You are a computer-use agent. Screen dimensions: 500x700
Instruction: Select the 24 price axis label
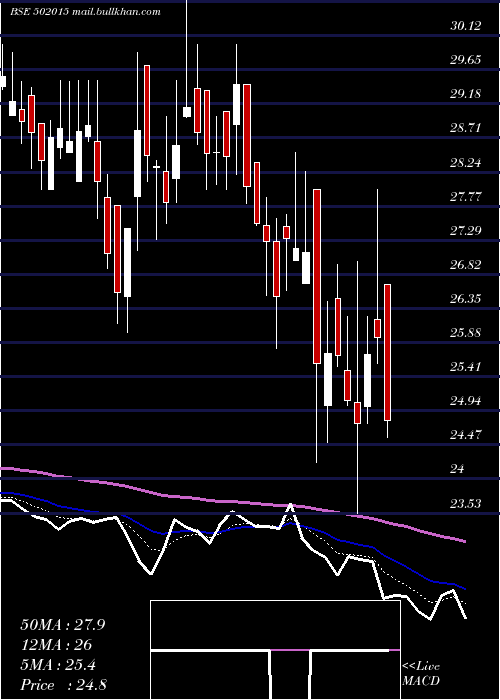pyautogui.click(x=458, y=469)
